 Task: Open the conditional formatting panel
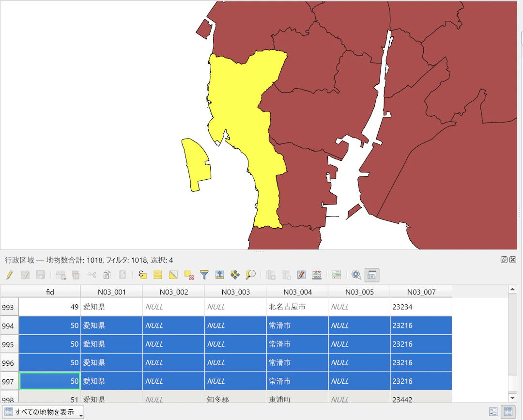point(337,275)
